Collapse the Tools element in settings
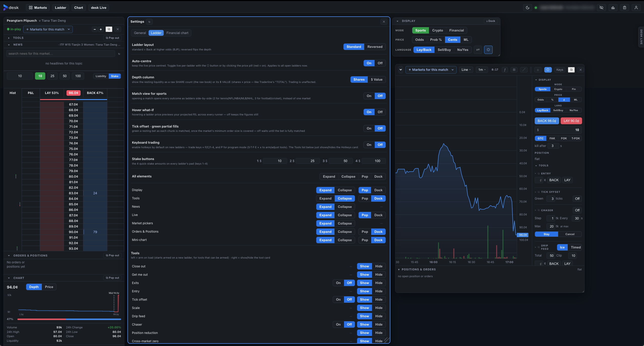The image size is (644, 346). click(x=345, y=198)
